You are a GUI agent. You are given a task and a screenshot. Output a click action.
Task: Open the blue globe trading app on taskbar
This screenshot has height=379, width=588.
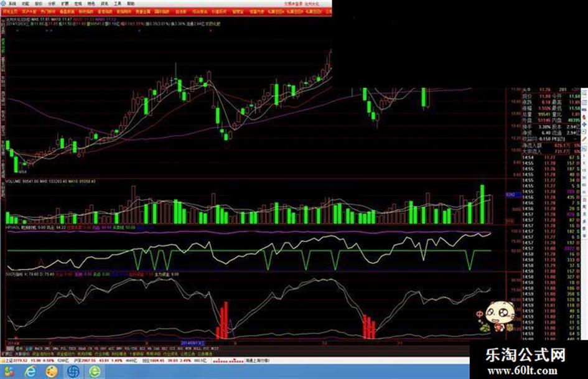click(73, 371)
